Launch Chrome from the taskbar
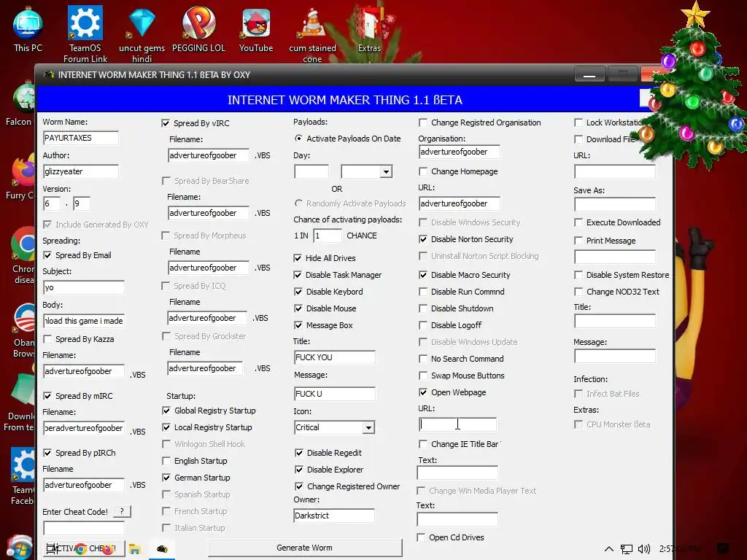Viewport: 747px width, 560px height. [x=81, y=549]
